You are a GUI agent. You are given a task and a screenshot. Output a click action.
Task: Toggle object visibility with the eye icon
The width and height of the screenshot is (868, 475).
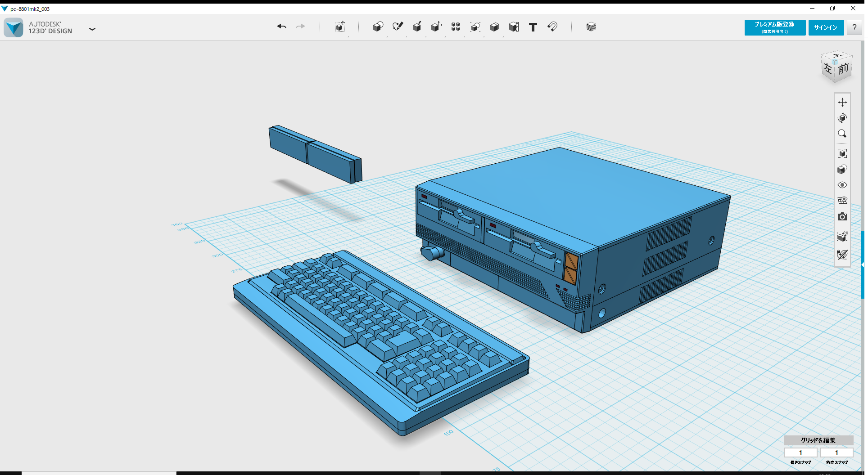click(843, 185)
